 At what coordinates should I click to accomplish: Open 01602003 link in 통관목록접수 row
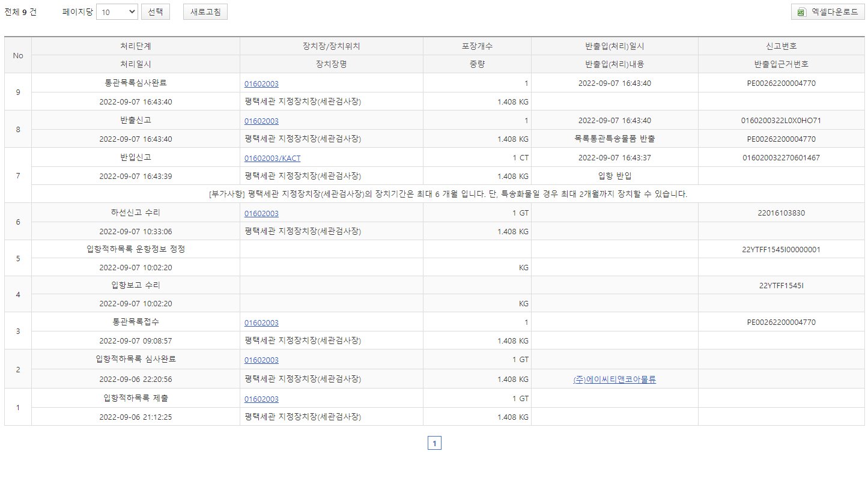pyautogui.click(x=261, y=323)
